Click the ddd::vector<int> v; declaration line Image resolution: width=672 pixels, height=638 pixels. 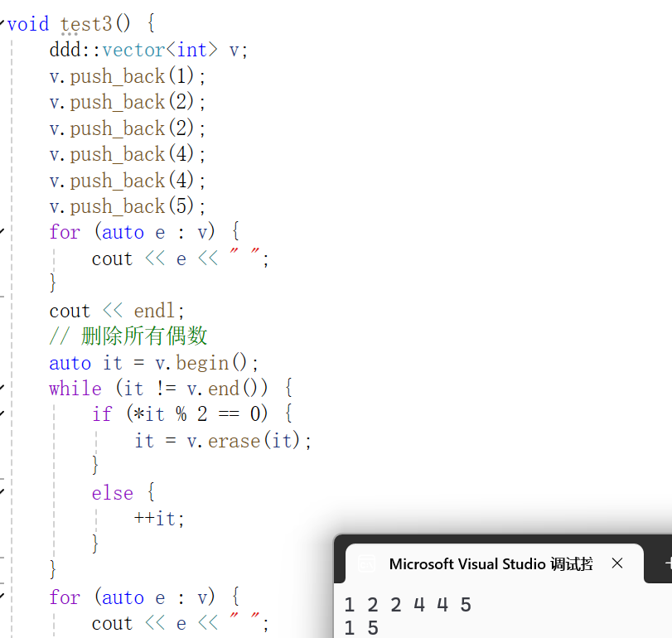click(x=148, y=51)
